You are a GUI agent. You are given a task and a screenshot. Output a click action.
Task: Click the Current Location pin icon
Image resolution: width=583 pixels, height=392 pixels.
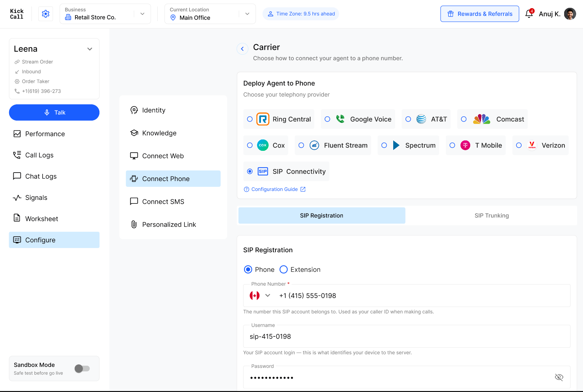click(173, 18)
